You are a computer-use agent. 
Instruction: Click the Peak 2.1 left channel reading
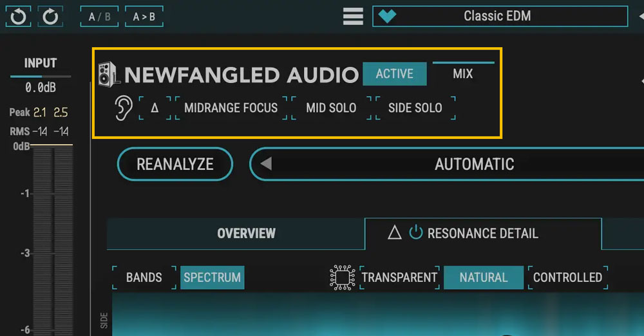pyautogui.click(x=40, y=113)
